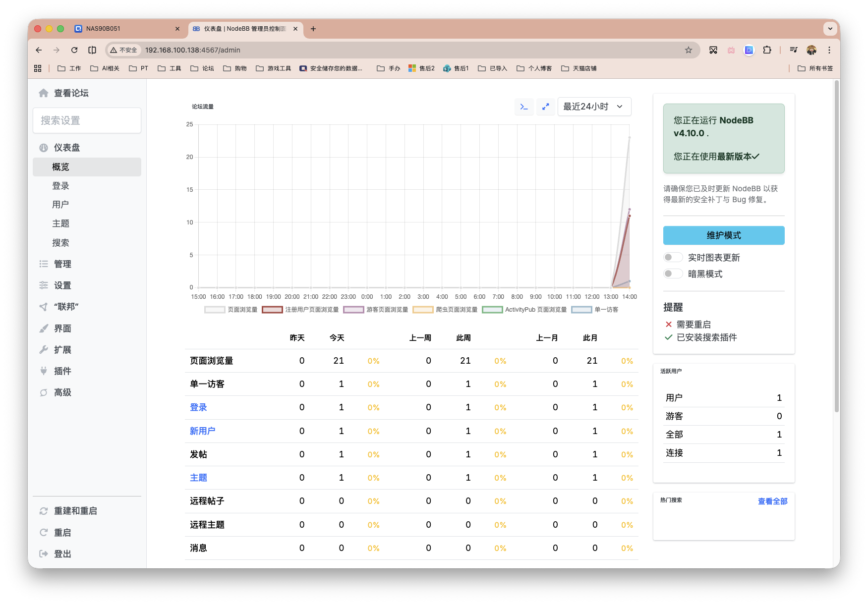This screenshot has width=868, height=605.
Task: Open the 设置 settings section
Action: tap(61, 285)
